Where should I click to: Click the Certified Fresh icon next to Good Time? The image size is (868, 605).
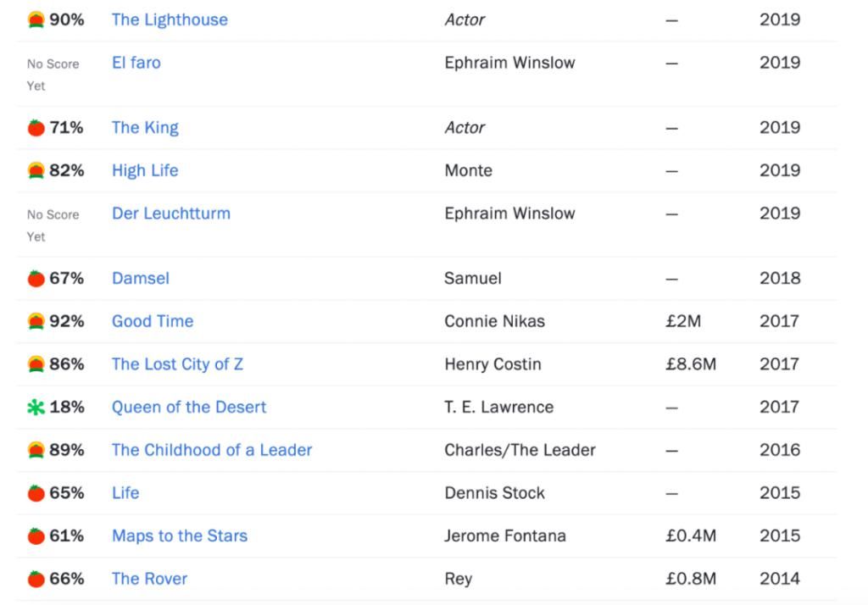pyautogui.click(x=36, y=322)
